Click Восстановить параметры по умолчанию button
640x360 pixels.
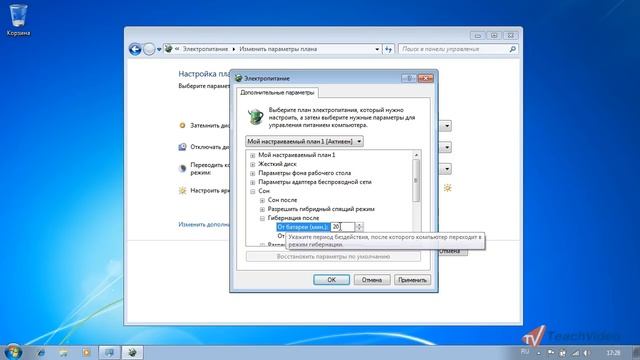click(333, 256)
